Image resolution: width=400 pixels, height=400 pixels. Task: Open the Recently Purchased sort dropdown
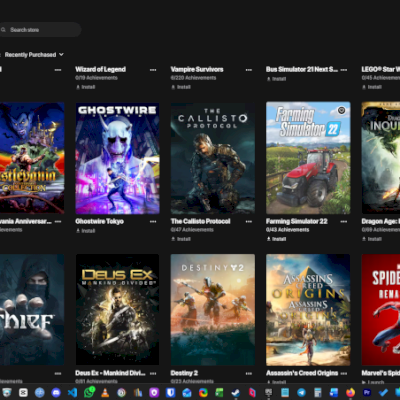tap(34, 55)
